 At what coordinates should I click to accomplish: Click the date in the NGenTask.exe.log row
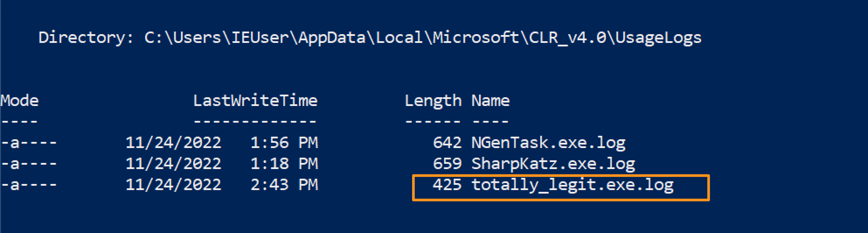pos(174,143)
